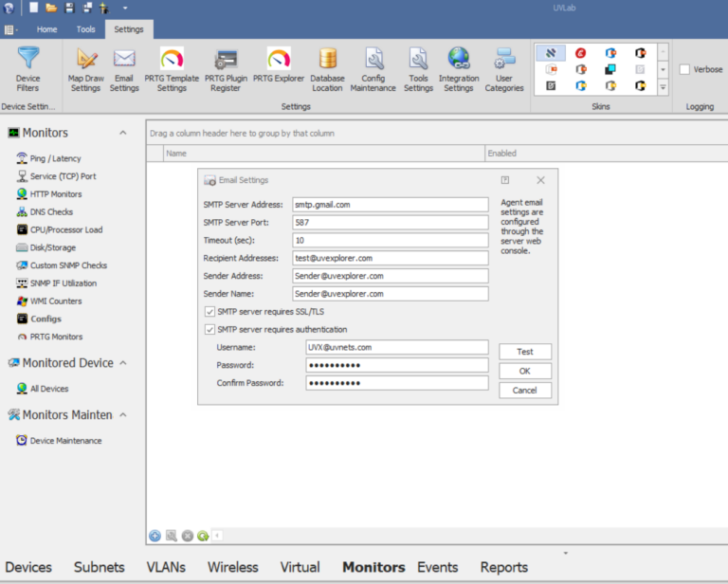
Task: Cancel the Email Settings dialog
Action: tap(525, 391)
